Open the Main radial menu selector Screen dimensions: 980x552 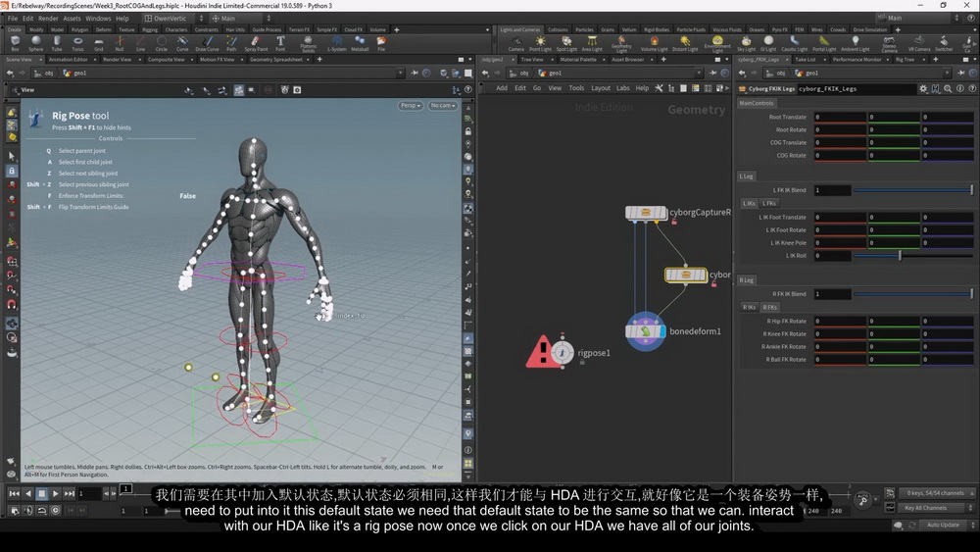[x=241, y=18]
